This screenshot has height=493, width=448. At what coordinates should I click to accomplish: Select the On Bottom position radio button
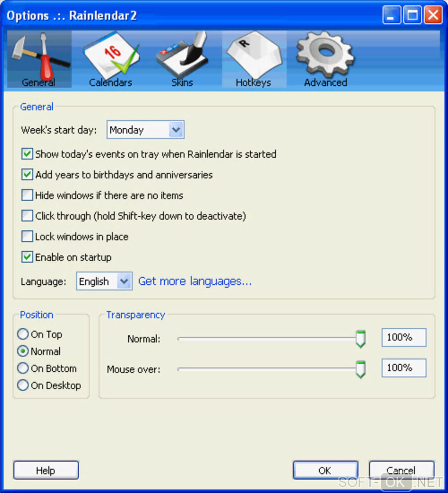(x=23, y=368)
